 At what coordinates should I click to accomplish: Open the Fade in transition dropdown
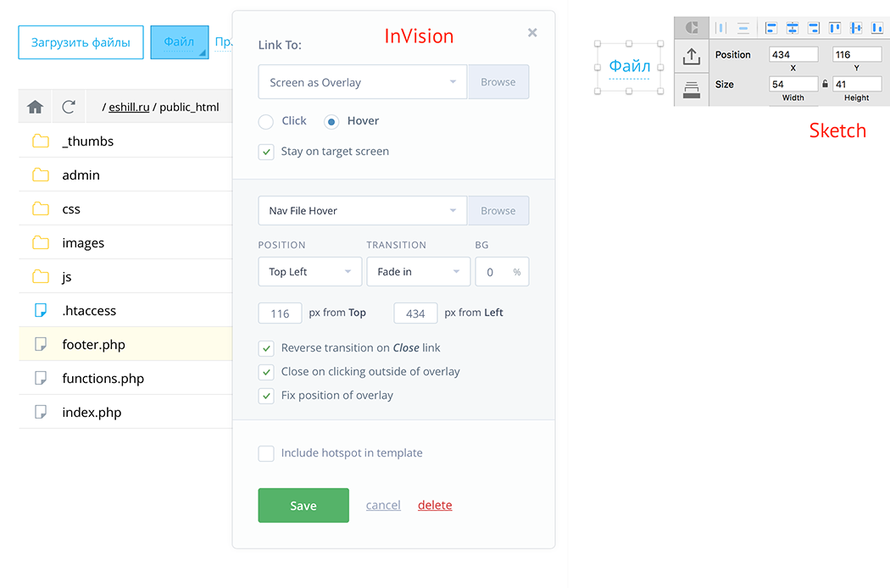419,271
